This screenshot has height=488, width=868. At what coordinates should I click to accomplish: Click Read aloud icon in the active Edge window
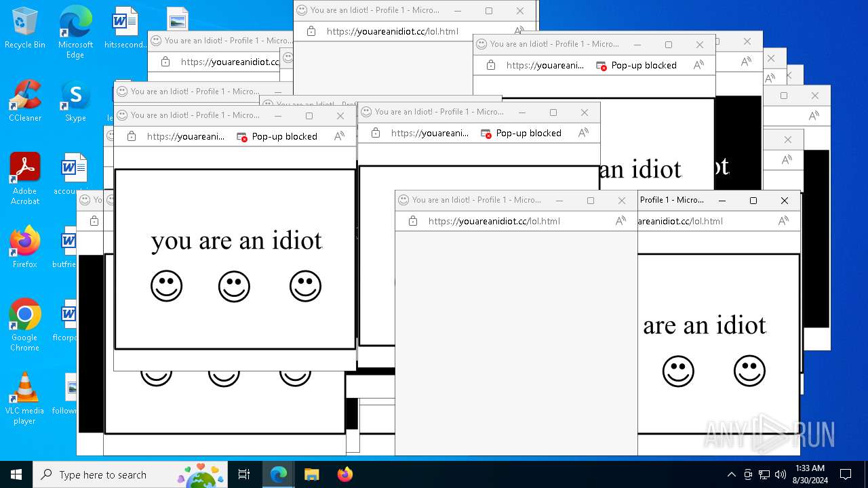click(x=783, y=221)
